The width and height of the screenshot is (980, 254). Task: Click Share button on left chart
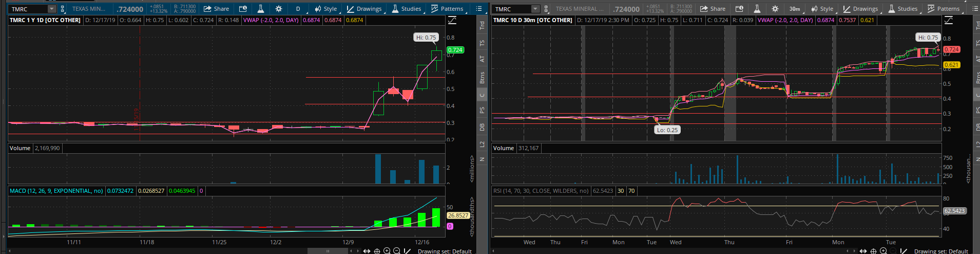216,9
